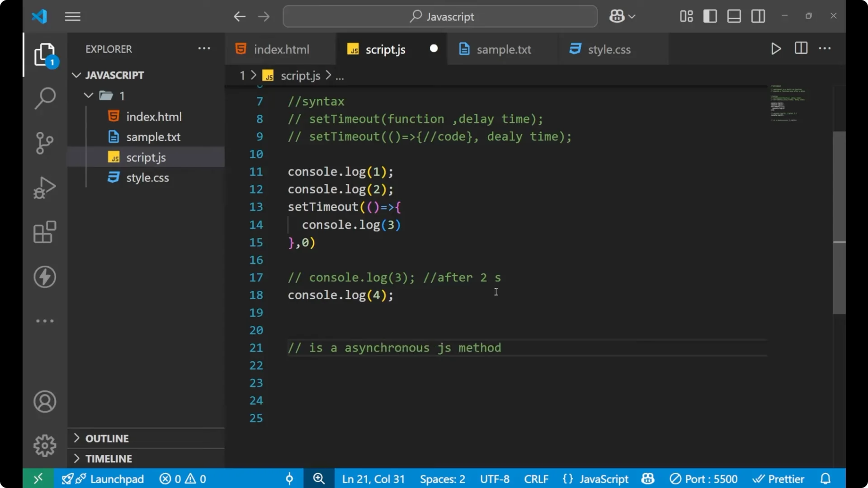Select the Search icon in activity bar
The height and width of the screenshot is (488, 868).
point(45,98)
